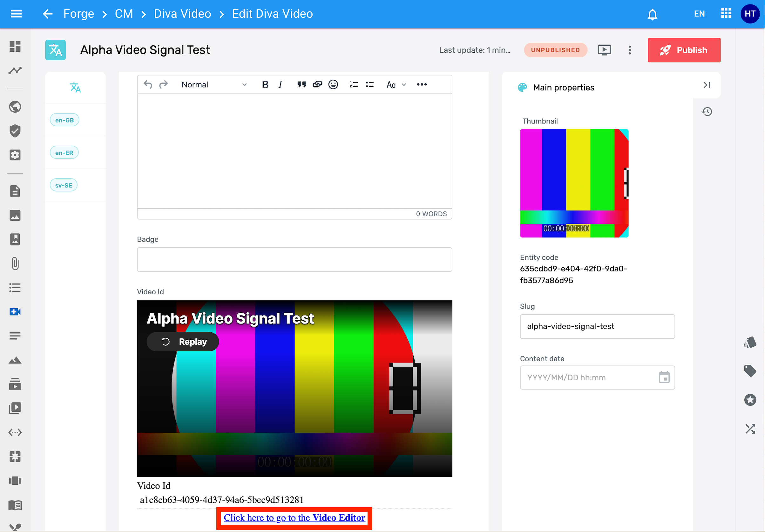Image resolution: width=765 pixels, height=532 pixels.
Task: Click the translations icon in language panel
Action: [75, 87]
